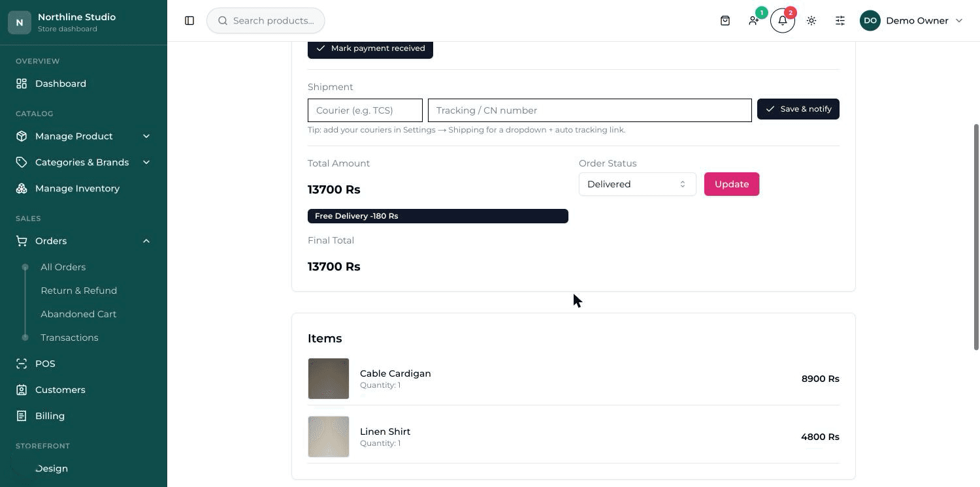Viewport: 980px width, 487px height.
Task: Focus the Tracking / CN number field
Action: pos(590,110)
